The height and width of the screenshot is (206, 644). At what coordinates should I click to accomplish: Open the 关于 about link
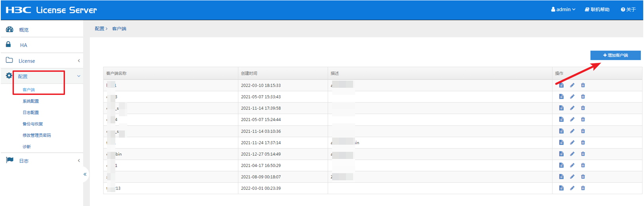628,9
